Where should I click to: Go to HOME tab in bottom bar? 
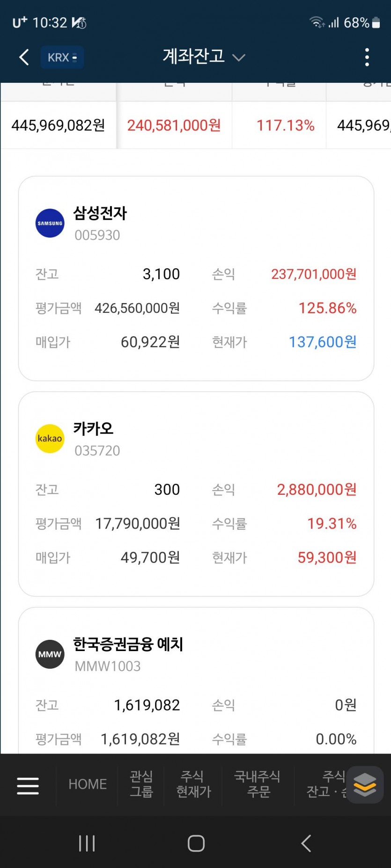pos(88,784)
